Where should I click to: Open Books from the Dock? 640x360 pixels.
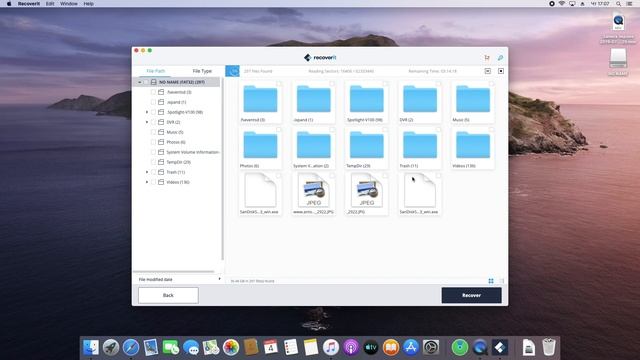tap(391, 347)
